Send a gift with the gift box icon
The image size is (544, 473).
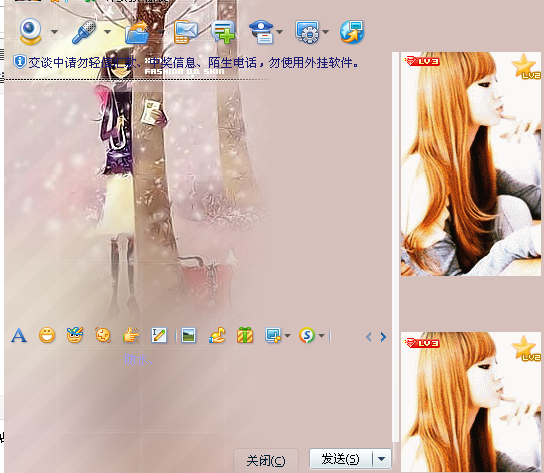coord(245,336)
